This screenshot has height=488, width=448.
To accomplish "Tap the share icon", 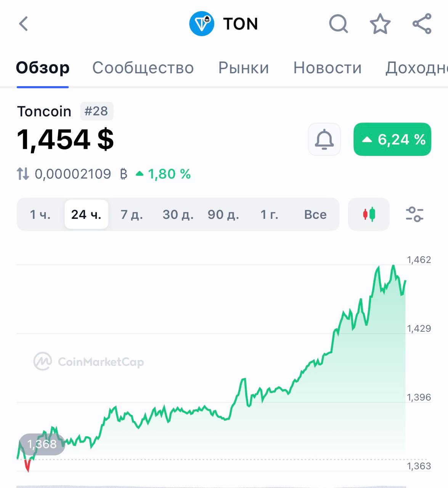I will click(422, 24).
